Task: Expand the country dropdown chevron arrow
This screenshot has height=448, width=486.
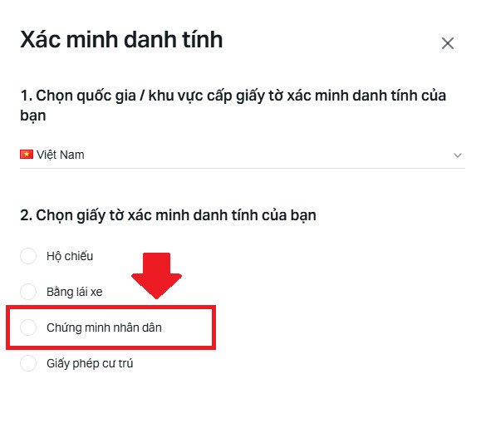Action: tap(458, 155)
